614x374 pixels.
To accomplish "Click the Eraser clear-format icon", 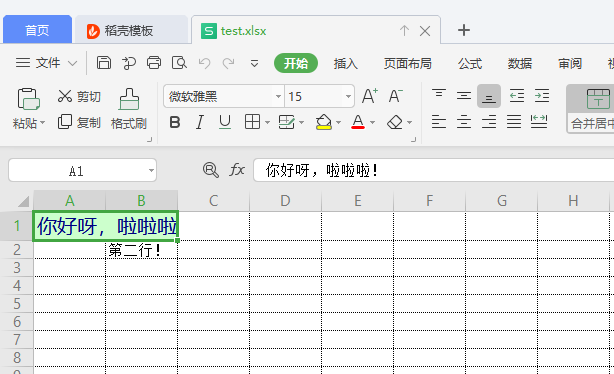I will tap(395, 123).
